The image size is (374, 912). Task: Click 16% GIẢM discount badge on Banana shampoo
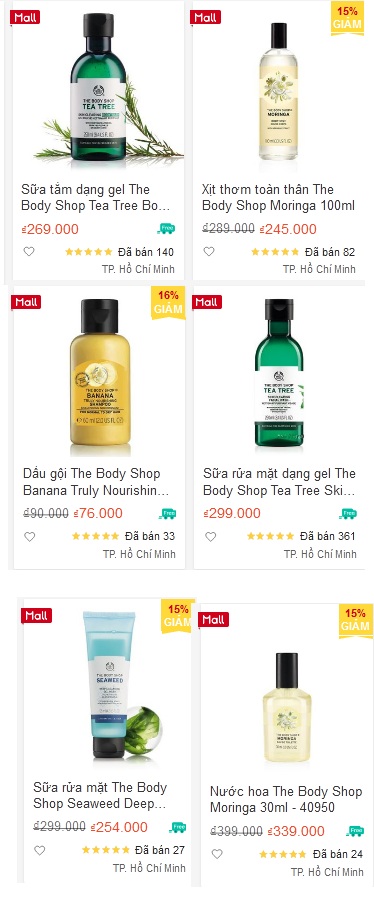(169, 302)
